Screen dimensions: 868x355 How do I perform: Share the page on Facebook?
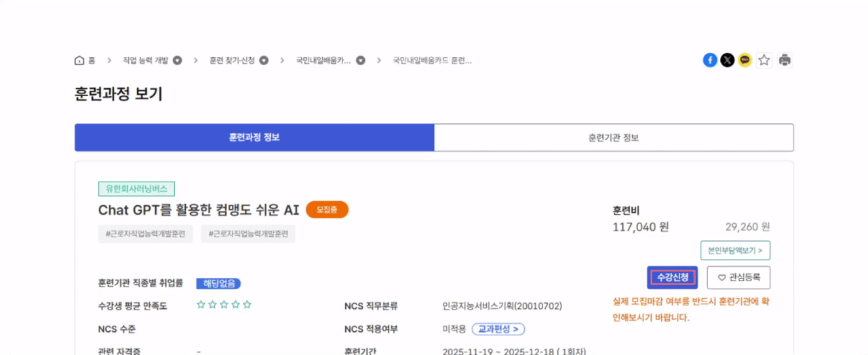[x=710, y=60]
